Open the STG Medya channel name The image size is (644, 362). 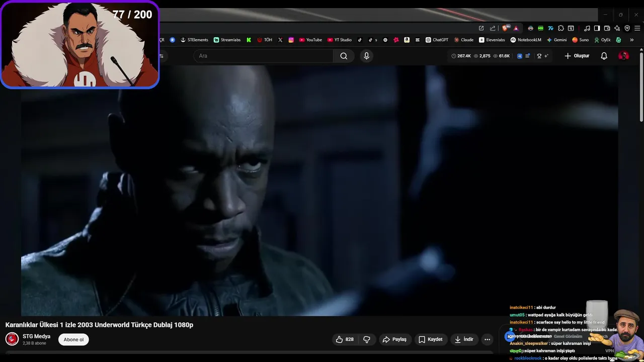click(x=36, y=336)
